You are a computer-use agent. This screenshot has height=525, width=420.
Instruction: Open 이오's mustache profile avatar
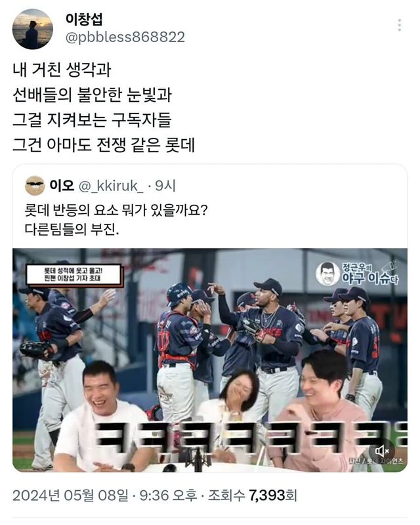pyautogui.click(x=35, y=186)
